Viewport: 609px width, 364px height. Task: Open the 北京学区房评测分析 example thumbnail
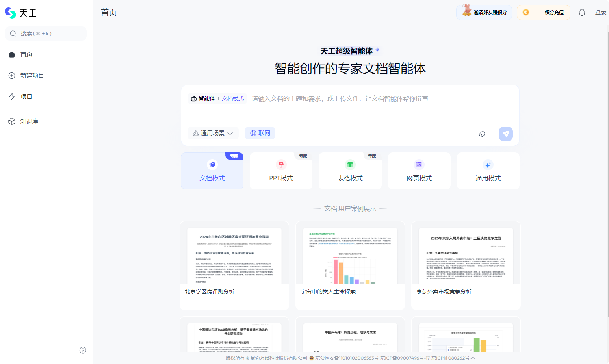[x=234, y=255]
